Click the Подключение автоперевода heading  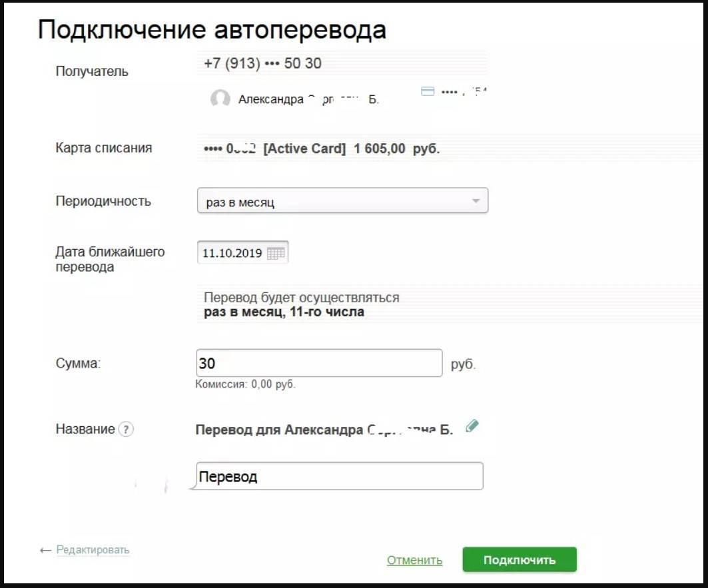click(212, 31)
